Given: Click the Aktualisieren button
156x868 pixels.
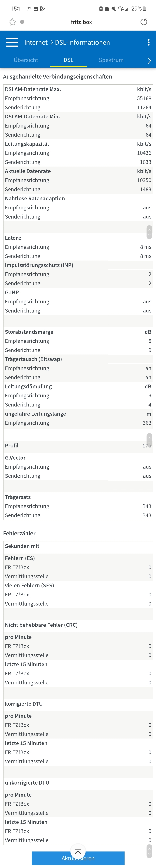Looking at the screenshot, I should pyautogui.click(x=78, y=858).
